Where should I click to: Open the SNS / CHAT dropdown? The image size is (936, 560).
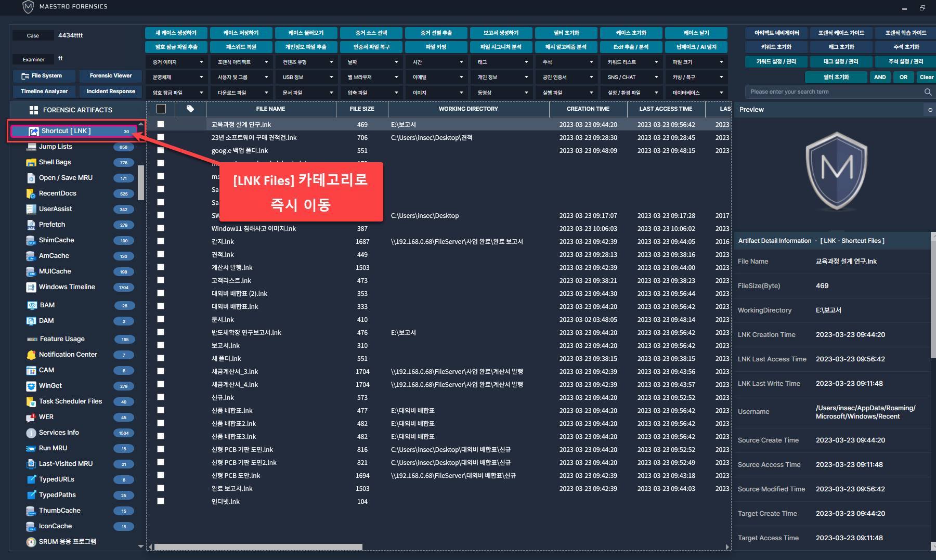click(632, 77)
